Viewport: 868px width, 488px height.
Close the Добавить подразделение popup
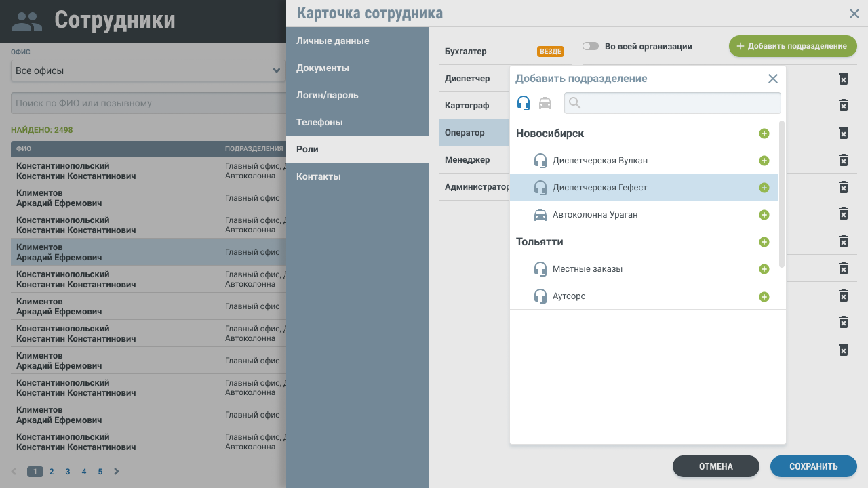pos(772,79)
